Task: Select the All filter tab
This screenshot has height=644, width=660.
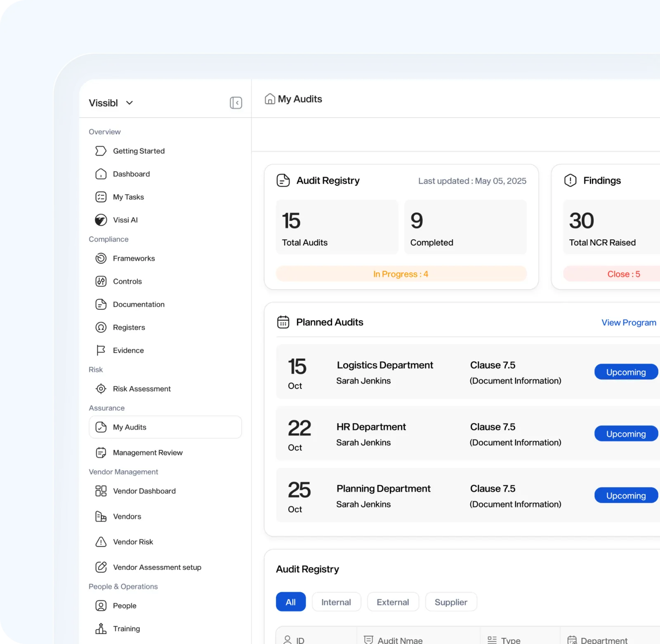Action: [x=291, y=602]
